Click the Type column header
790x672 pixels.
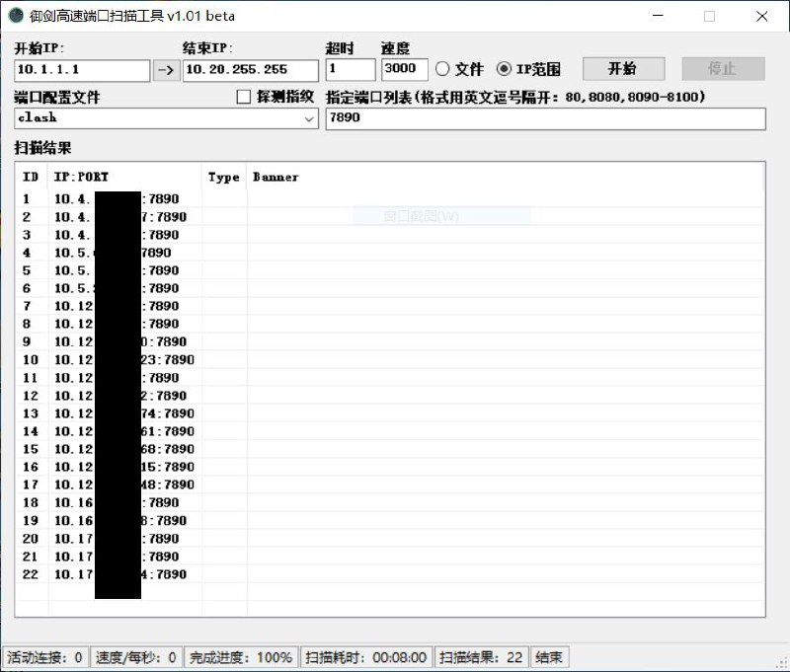click(224, 177)
